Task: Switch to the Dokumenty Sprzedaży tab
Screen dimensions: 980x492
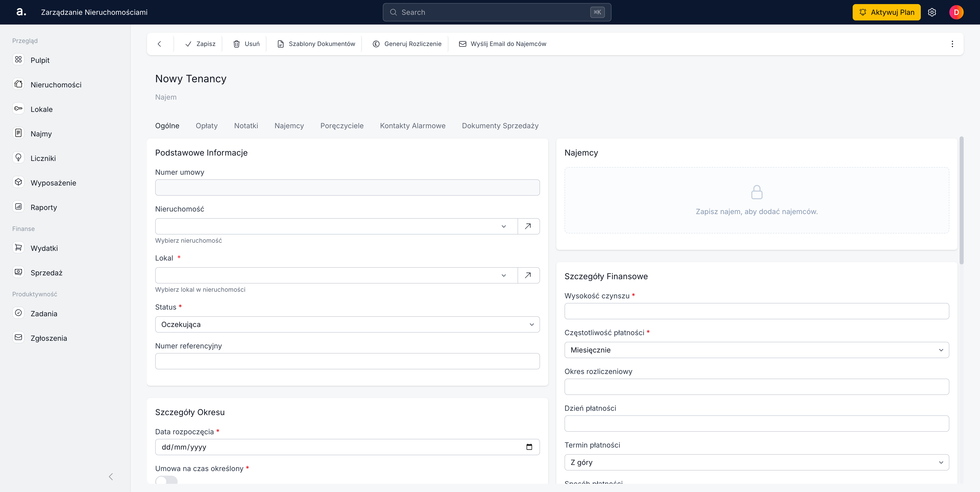Action: [500, 126]
